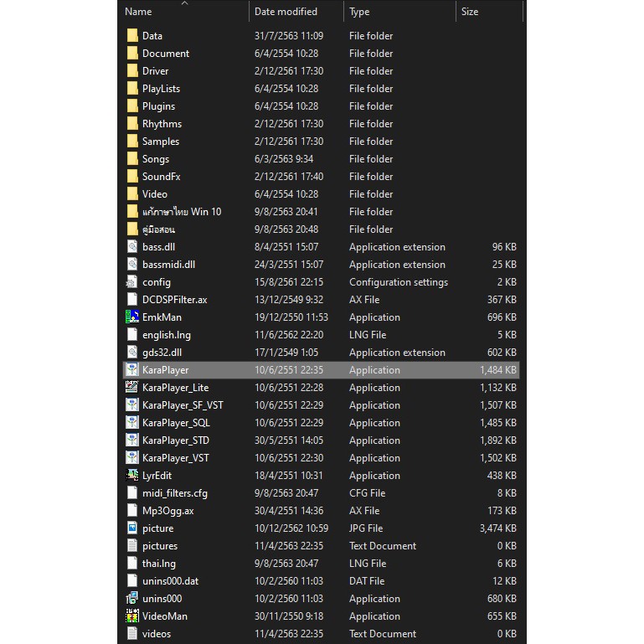
Task: Select the KaraPlayer_Lite application icon
Action: (x=132, y=388)
